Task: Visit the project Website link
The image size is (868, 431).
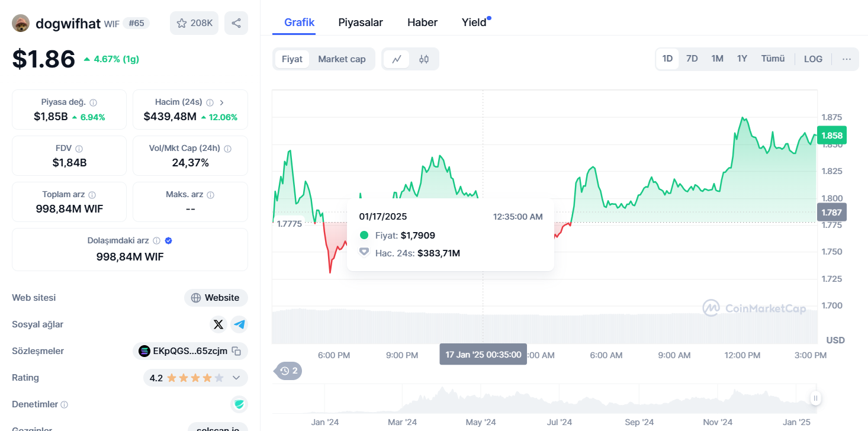Action: pos(216,298)
